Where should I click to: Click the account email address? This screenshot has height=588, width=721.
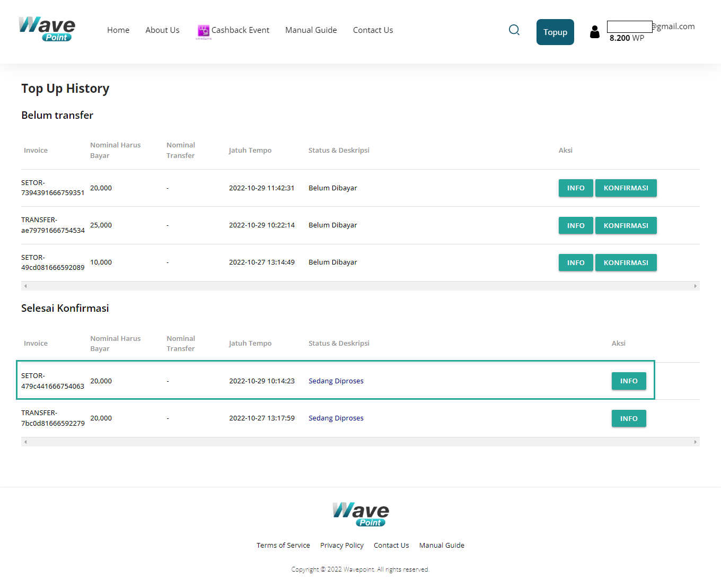coord(651,27)
